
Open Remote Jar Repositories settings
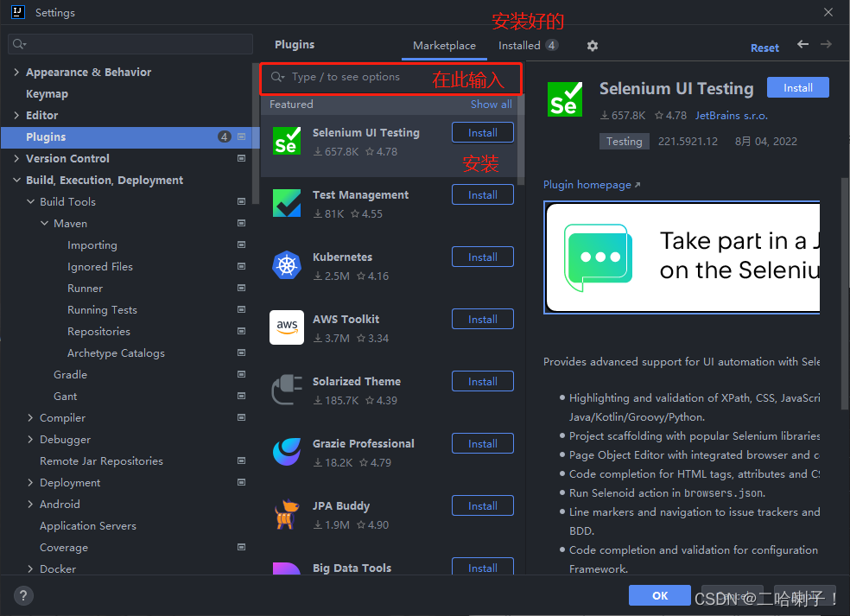click(x=101, y=460)
